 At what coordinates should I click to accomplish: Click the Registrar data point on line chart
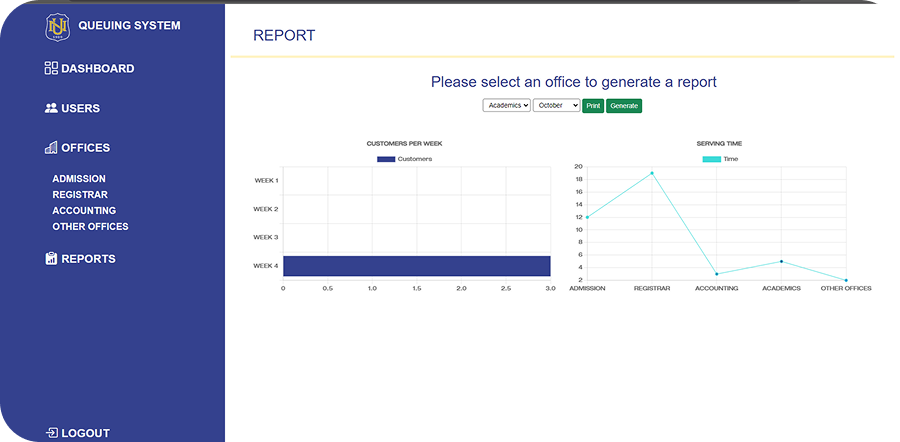coord(651,173)
